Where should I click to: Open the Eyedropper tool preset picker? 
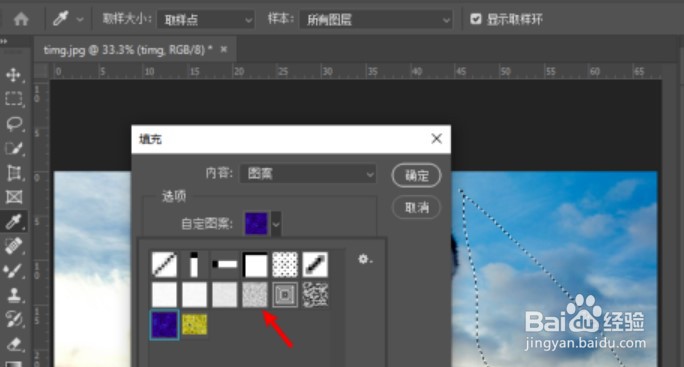(x=80, y=20)
